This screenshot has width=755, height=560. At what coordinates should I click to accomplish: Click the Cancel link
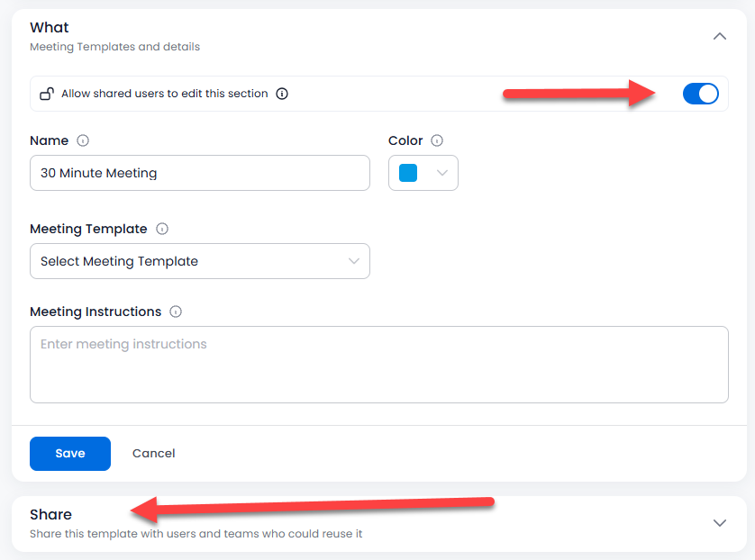pos(153,454)
